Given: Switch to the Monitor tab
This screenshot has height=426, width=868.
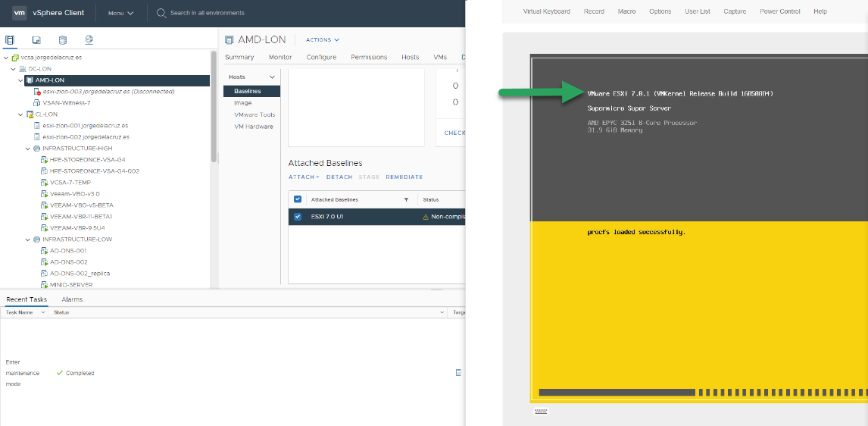Looking at the screenshot, I should [x=280, y=57].
